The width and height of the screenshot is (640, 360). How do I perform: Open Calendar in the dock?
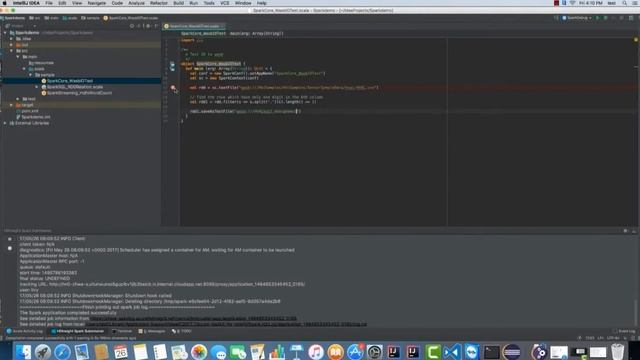coord(121,351)
